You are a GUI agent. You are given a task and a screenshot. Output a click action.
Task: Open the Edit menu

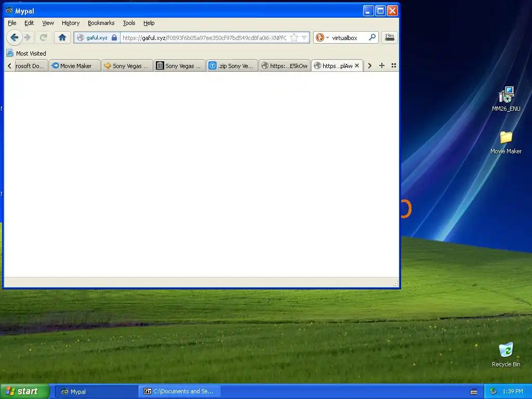point(29,23)
